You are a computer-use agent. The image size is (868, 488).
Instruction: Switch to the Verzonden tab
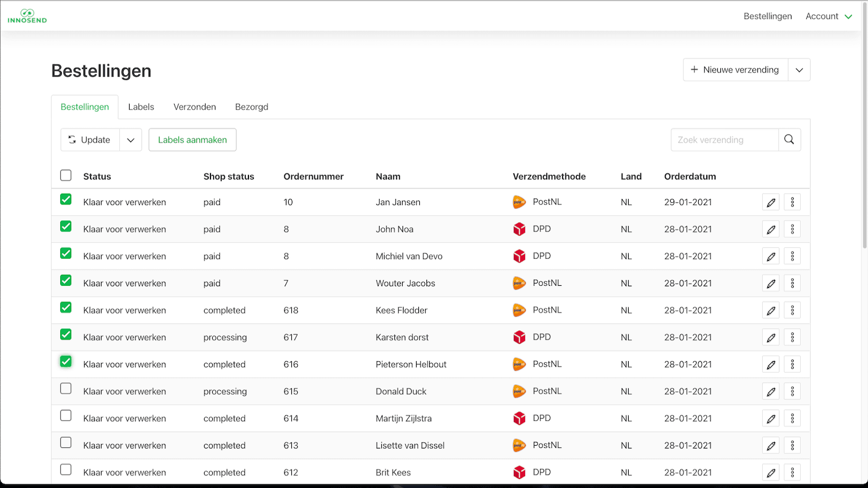point(194,107)
